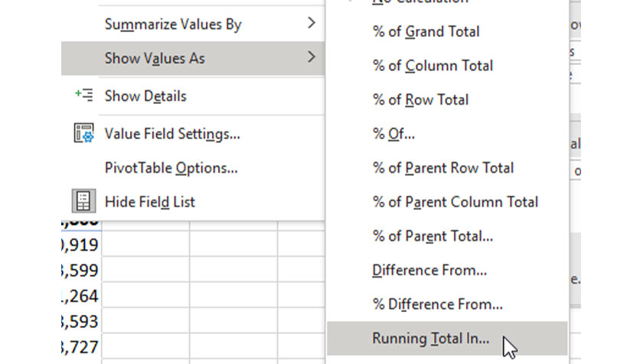
Task: Select the cell ending in 919
Action: pos(81,245)
